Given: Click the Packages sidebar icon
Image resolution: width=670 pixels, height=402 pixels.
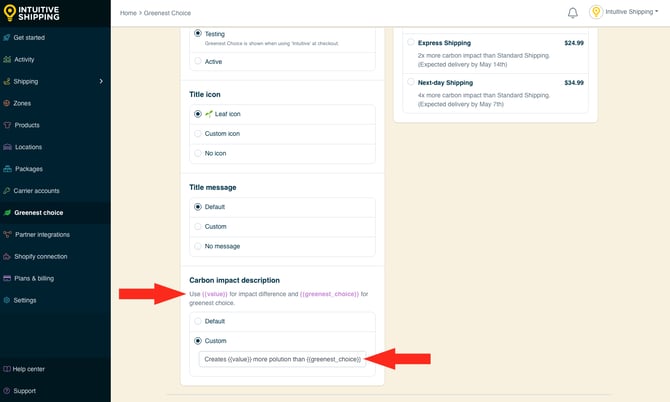Looking at the screenshot, I should [7, 169].
